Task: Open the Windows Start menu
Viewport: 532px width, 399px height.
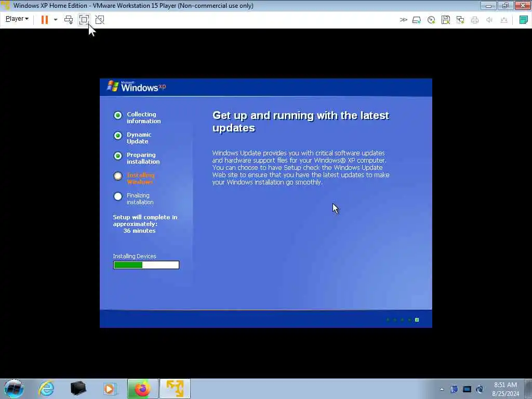Action: coord(14,389)
